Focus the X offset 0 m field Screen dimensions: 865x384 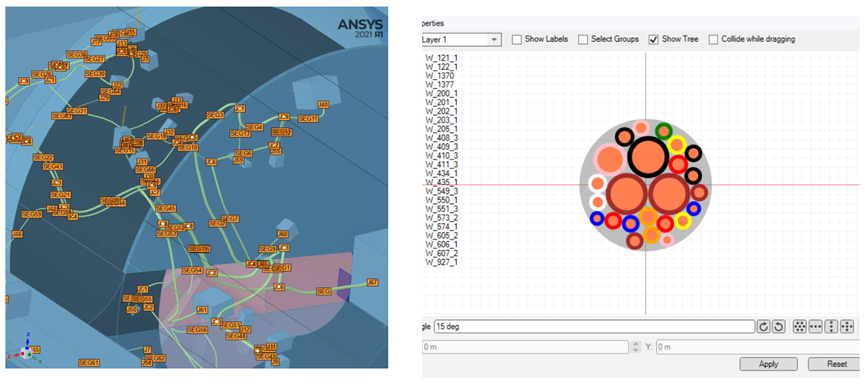(525, 347)
